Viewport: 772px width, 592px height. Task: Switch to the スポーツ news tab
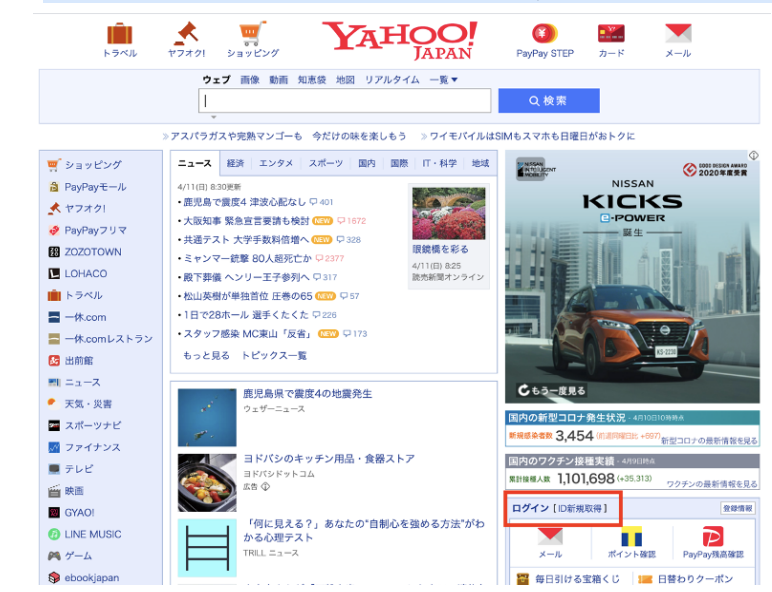[325, 163]
